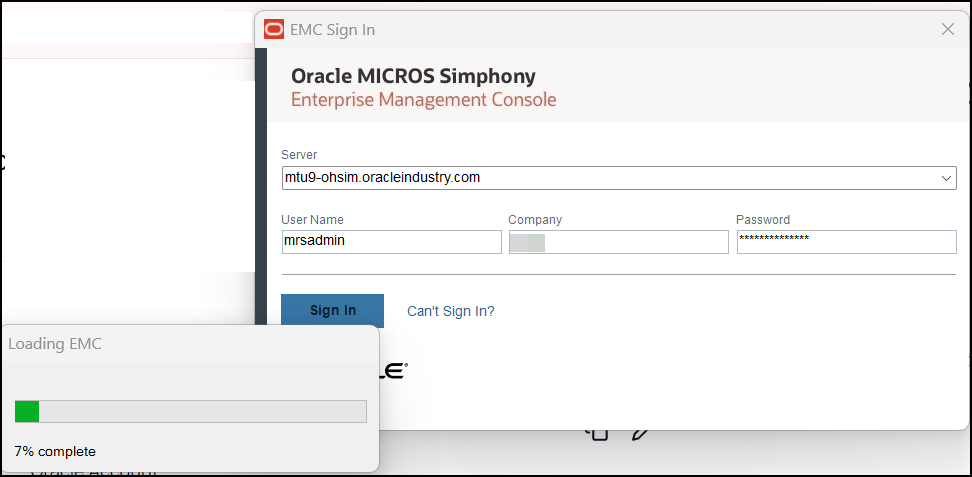Click the Oracle MICROS Simphony heading
Image resolution: width=972 pixels, height=477 pixels.
[413, 76]
